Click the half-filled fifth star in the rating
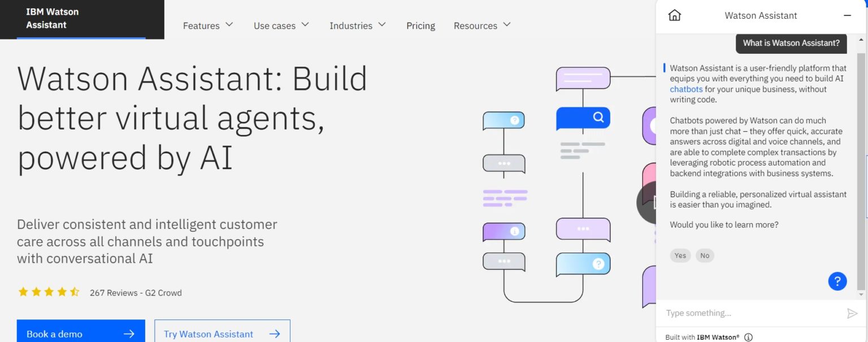 pyautogui.click(x=74, y=292)
